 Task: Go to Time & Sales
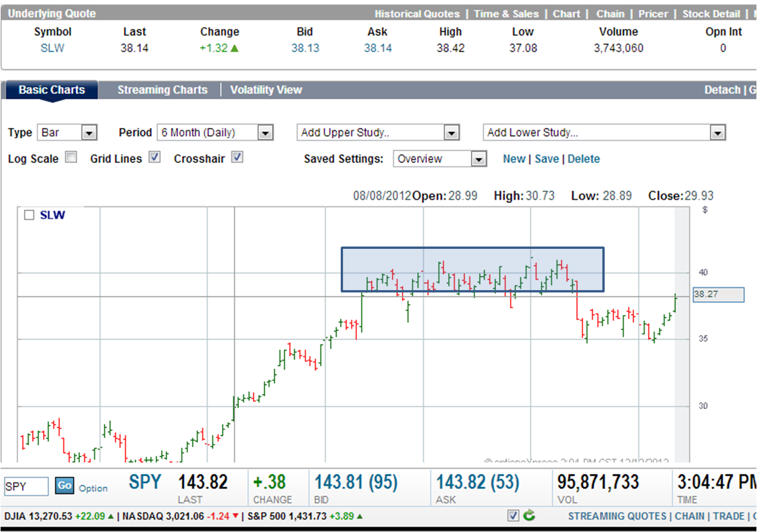[x=506, y=14]
